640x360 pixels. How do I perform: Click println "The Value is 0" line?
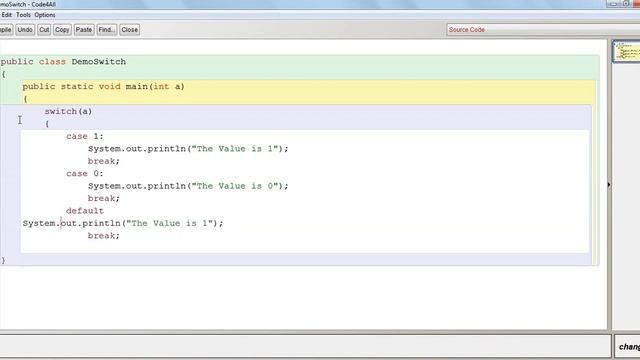point(188,186)
